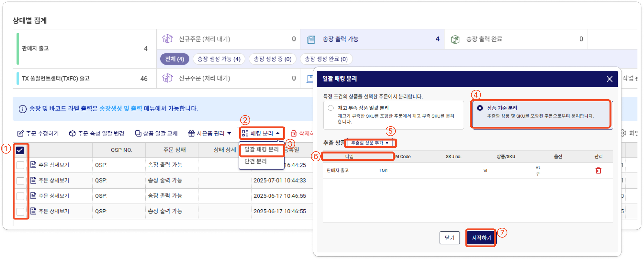Open 주문 상세보기 for the 16:44:25 row

(x=50, y=165)
